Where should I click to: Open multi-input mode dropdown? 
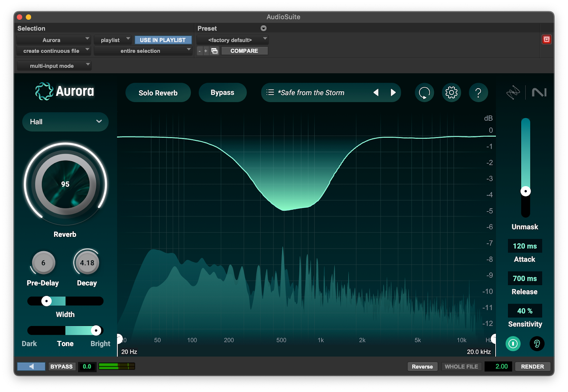pyautogui.click(x=54, y=66)
